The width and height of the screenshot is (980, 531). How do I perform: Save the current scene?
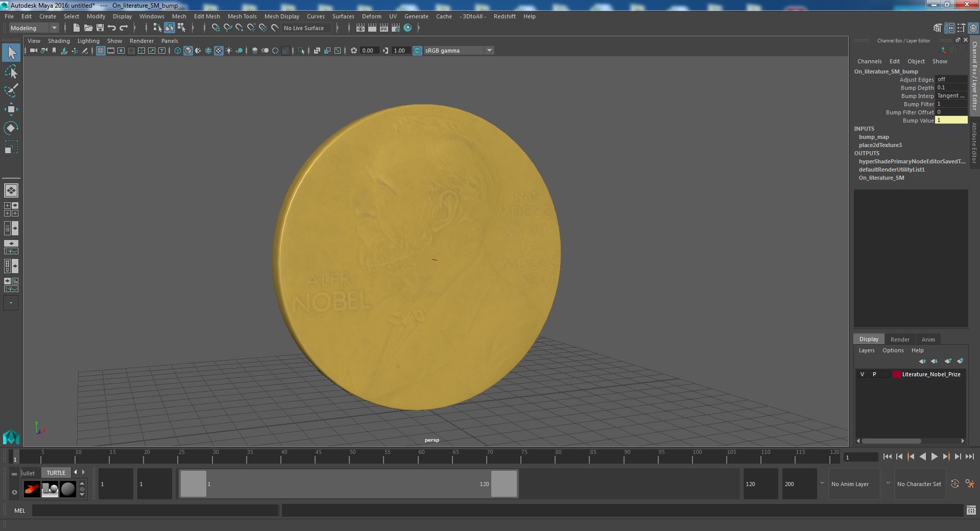point(100,28)
